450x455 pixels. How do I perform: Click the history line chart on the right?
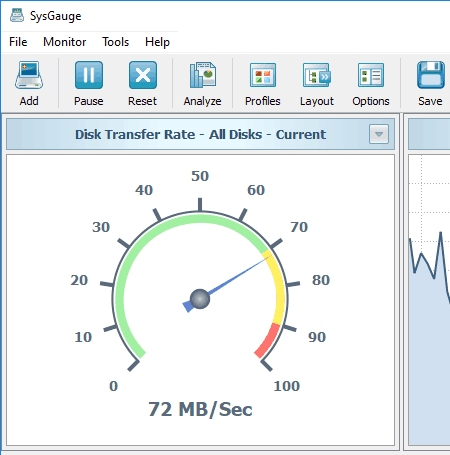429,300
